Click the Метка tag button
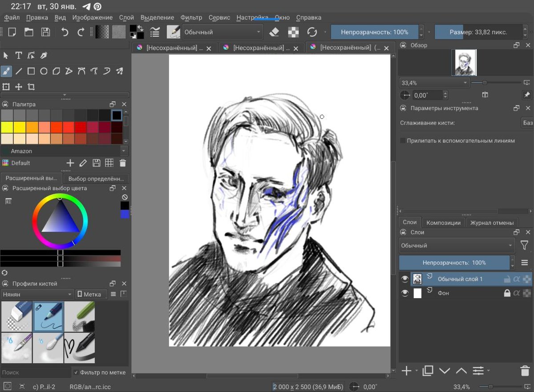Viewport: 534px width, 392px height. coord(91,294)
